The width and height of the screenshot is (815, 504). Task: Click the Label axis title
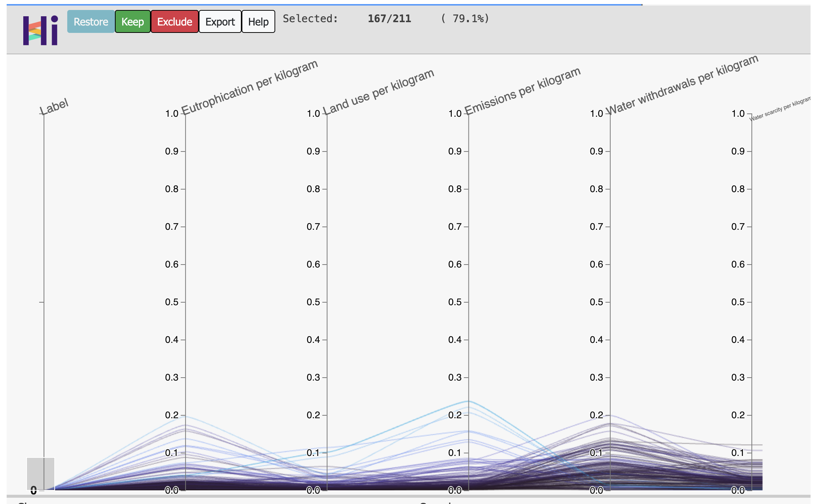(x=54, y=107)
